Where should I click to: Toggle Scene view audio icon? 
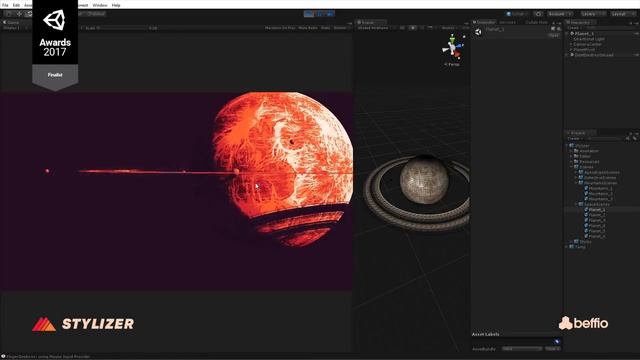coord(422,28)
